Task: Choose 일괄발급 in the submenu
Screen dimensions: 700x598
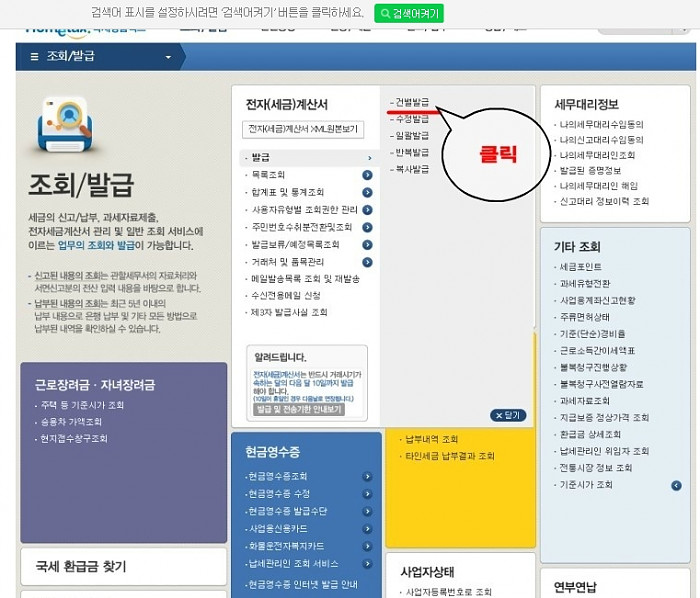Action: click(412, 136)
